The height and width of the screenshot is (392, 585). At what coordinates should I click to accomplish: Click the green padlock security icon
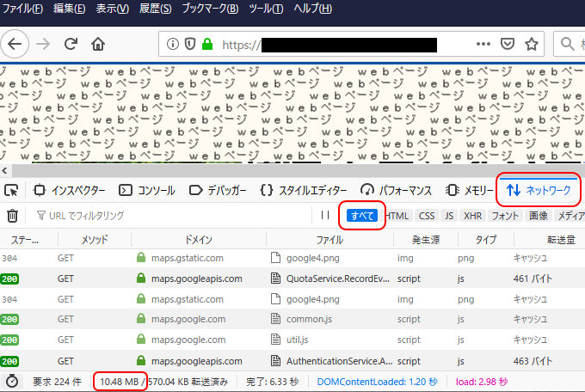pos(207,44)
